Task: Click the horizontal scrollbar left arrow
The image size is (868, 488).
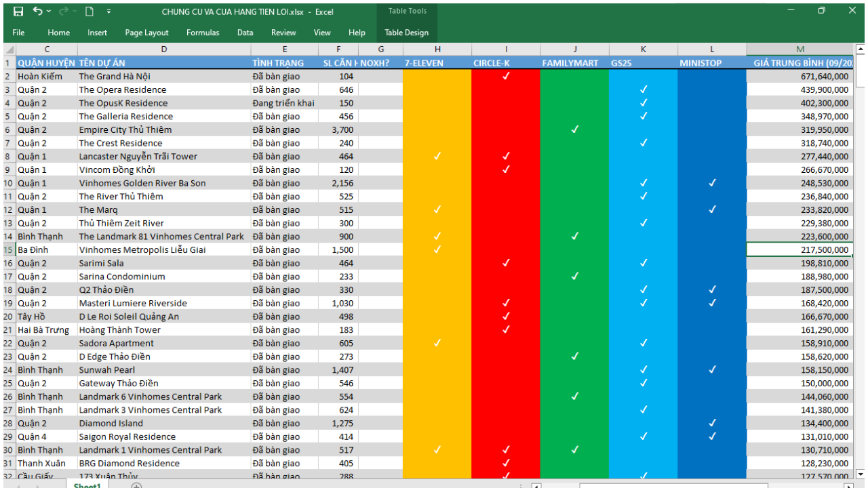Action: pos(536,485)
